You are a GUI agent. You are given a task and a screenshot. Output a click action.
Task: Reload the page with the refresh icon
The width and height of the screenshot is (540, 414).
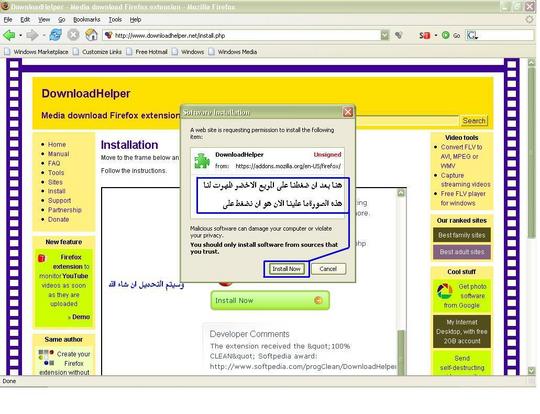[55, 35]
